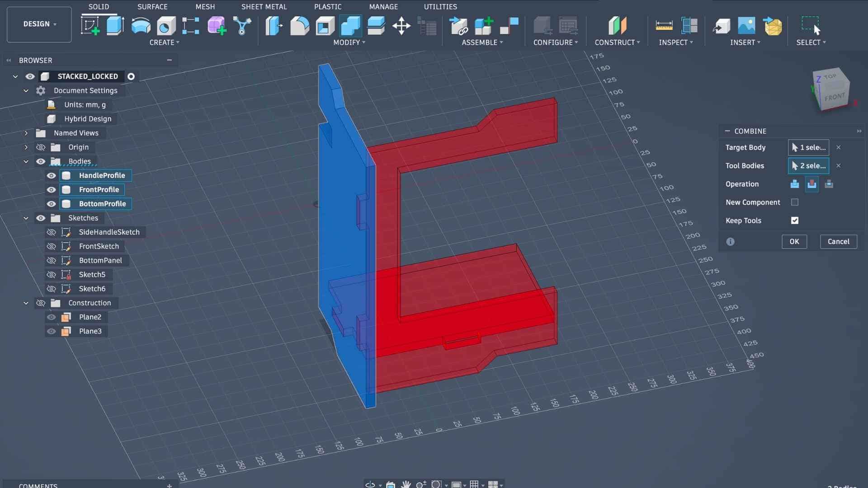Switch to the SURFACE tab
The height and width of the screenshot is (488, 868).
coord(152,7)
